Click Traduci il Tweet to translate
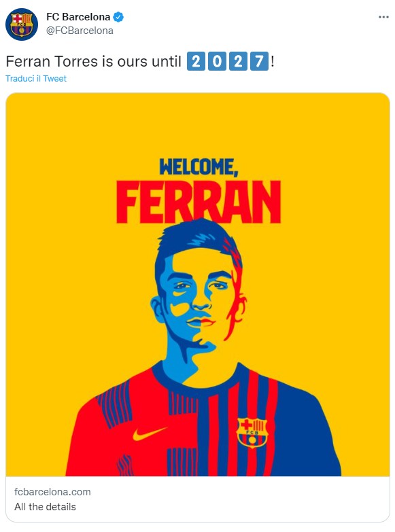Image resolution: width=395 pixels, height=532 pixels. click(36, 78)
